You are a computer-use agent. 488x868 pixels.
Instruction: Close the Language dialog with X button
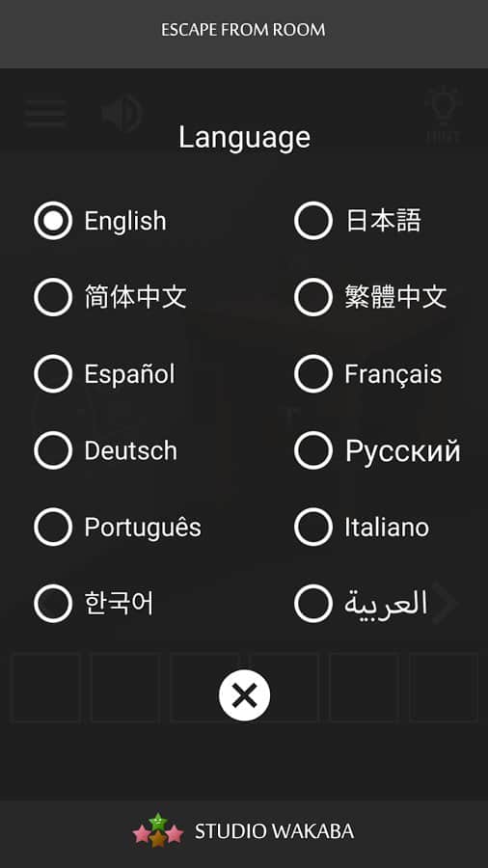[x=244, y=695]
